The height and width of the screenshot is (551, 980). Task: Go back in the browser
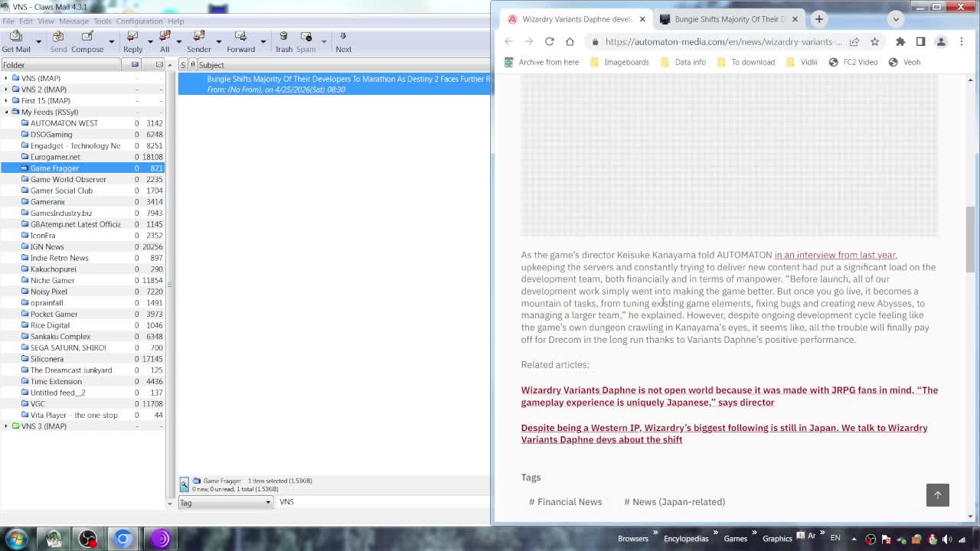[x=509, y=41]
